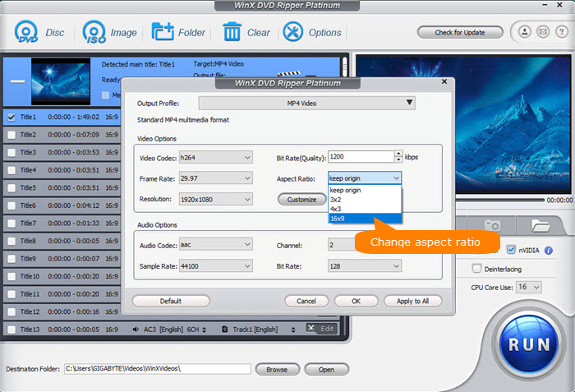The height and width of the screenshot is (392, 575).
Task: Toggle the nVIDIA checkbox
Action: click(511, 250)
